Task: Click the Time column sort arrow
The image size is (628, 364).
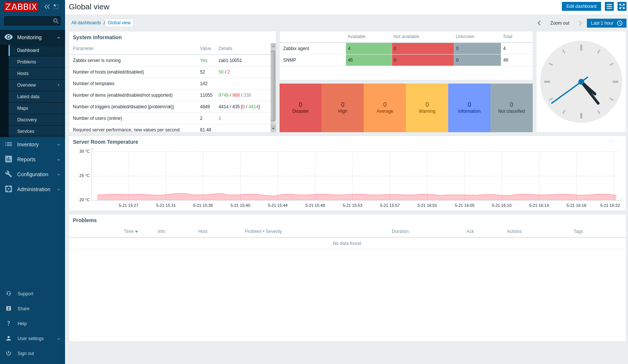Action: (136, 232)
